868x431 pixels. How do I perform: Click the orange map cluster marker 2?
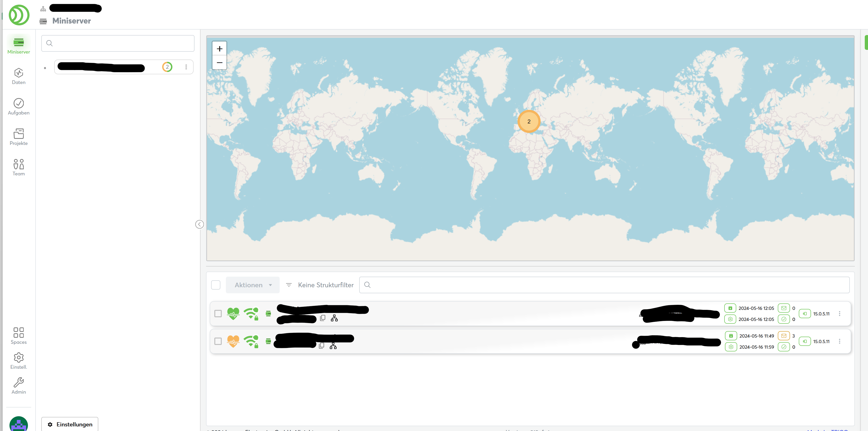529,121
